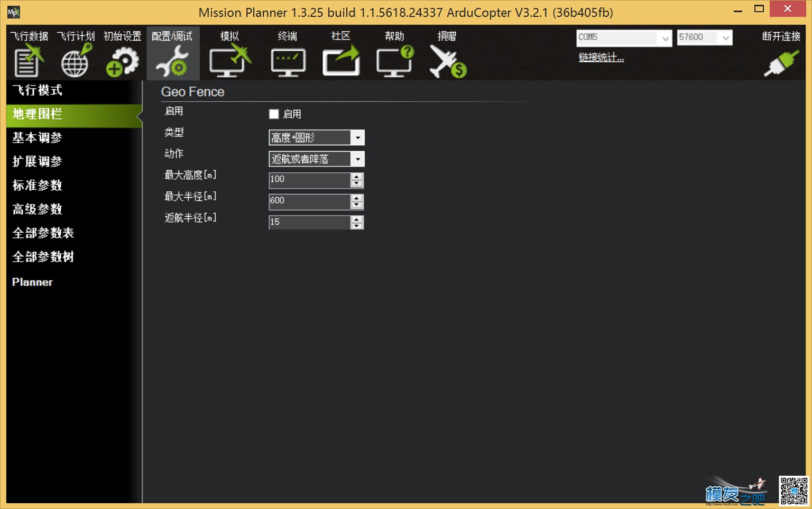This screenshot has width=812, height=509.
Task: Click the 链接统计 link stats link
Action: click(x=601, y=58)
